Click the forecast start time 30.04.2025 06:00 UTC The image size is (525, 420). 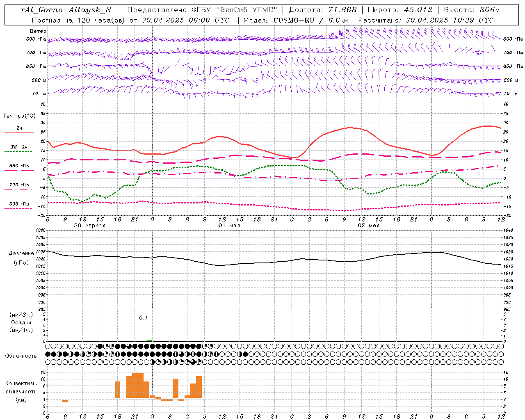[x=185, y=20]
